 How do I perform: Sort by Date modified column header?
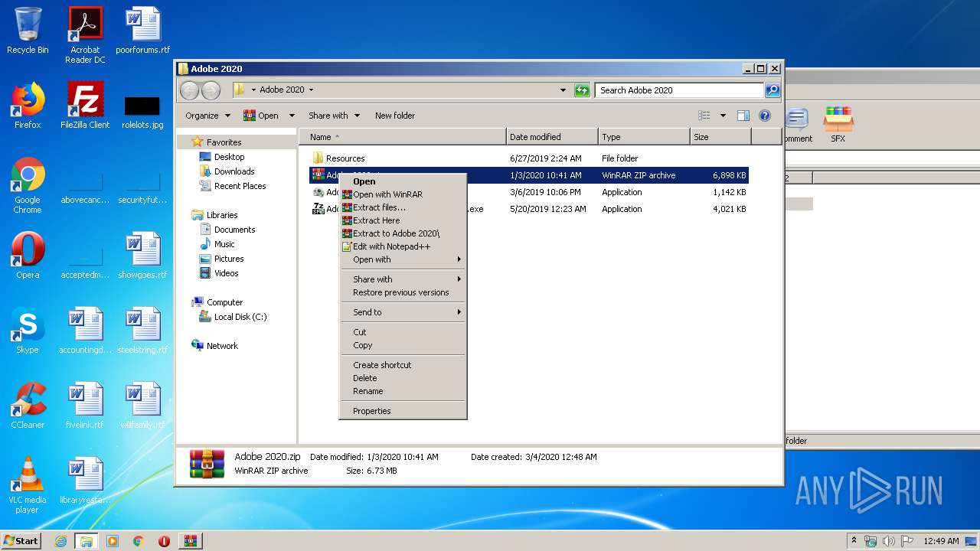point(552,137)
